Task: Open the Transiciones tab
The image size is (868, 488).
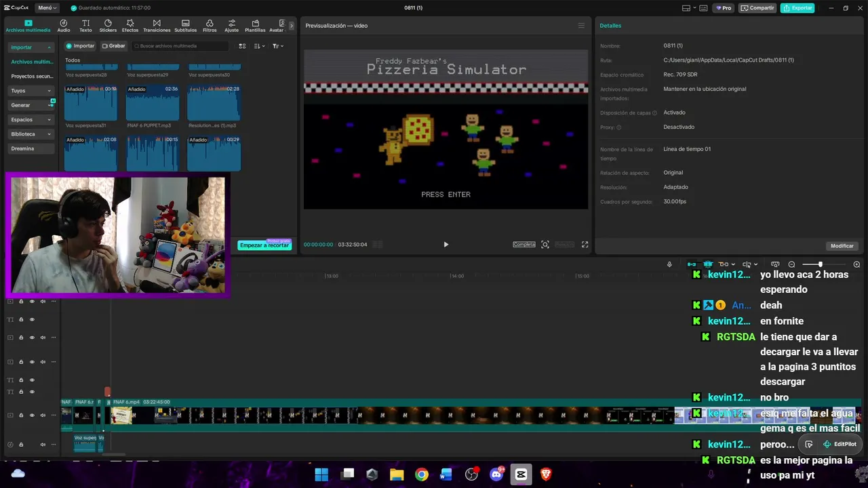Action: click(x=157, y=26)
